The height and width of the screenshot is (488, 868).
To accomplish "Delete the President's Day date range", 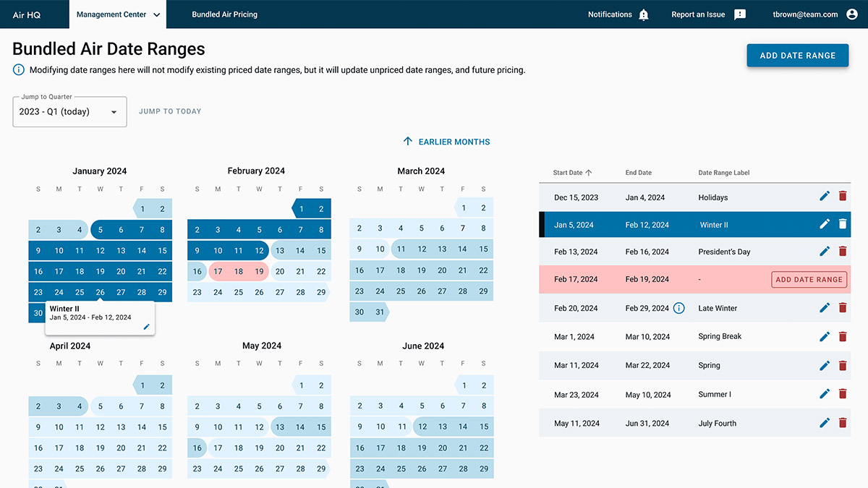I will click(843, 252).
